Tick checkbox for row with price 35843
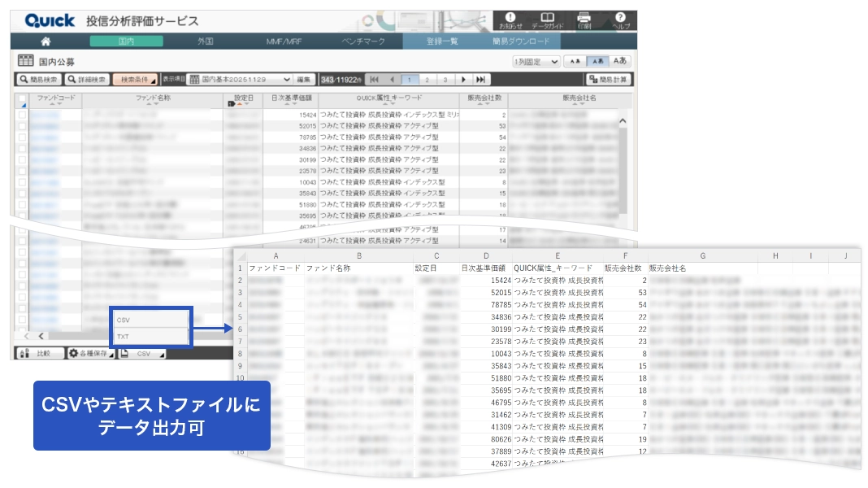868x488 pixels. pos(22,194)
